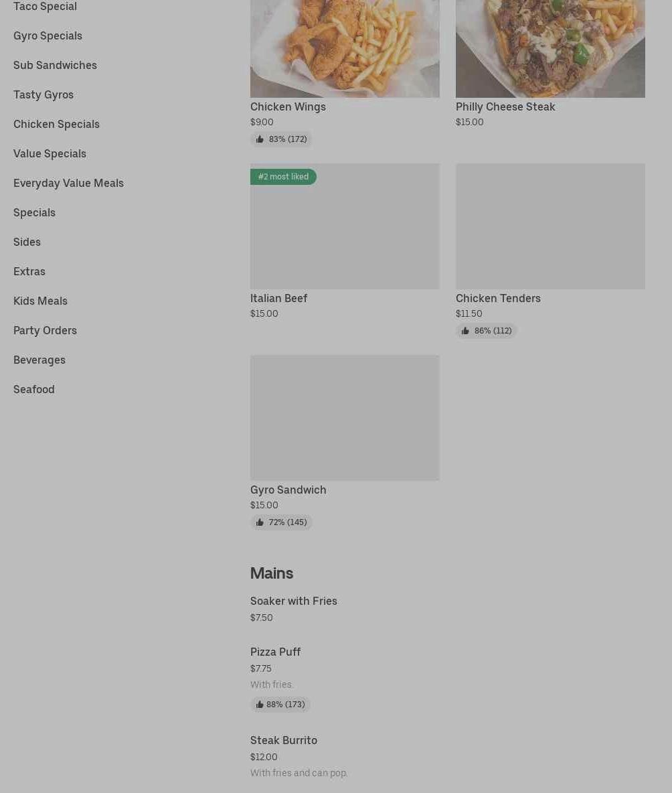The image size is (672, 793).
Task: Click thumbs-up icon under Gyro Sandwich
Action: coord(260,522)
